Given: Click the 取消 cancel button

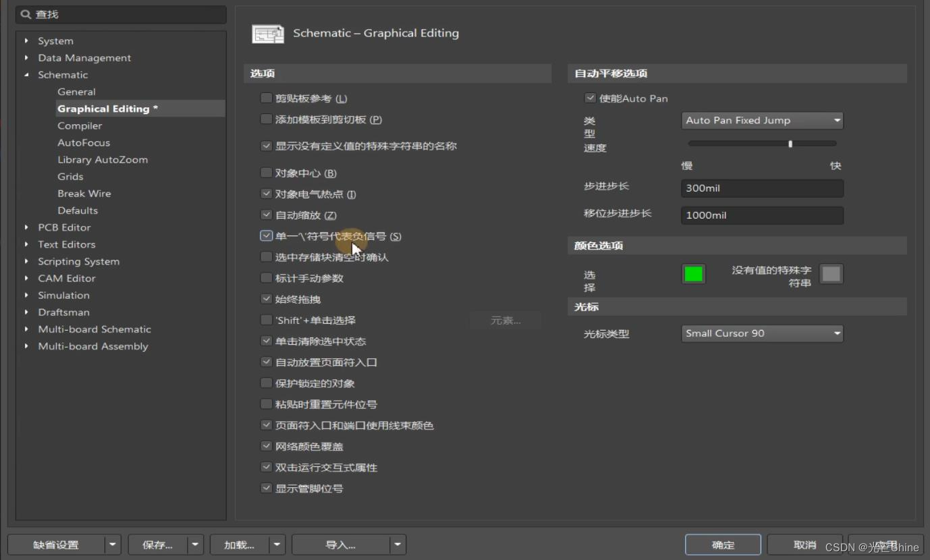Looking at the screenshot, I should [804, 544].
